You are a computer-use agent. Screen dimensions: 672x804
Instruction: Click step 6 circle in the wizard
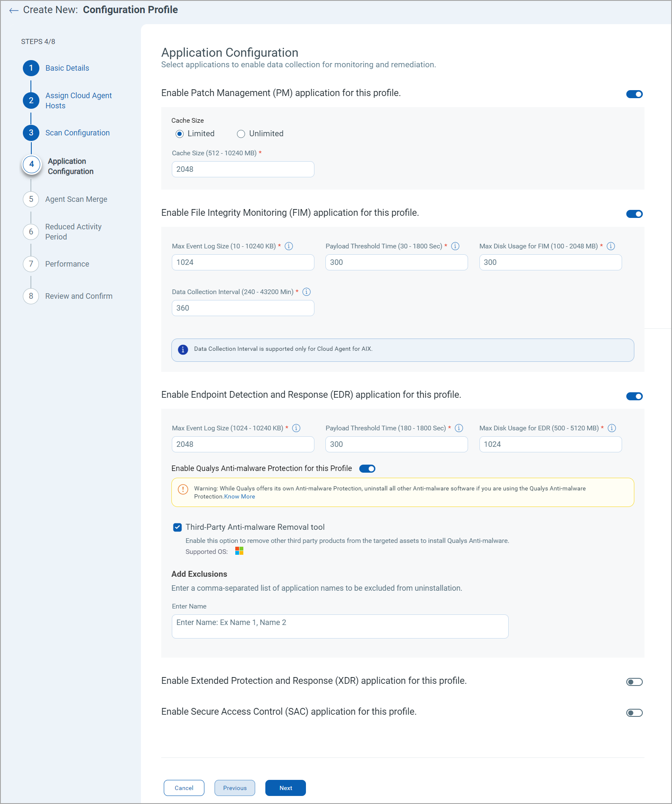31,232
